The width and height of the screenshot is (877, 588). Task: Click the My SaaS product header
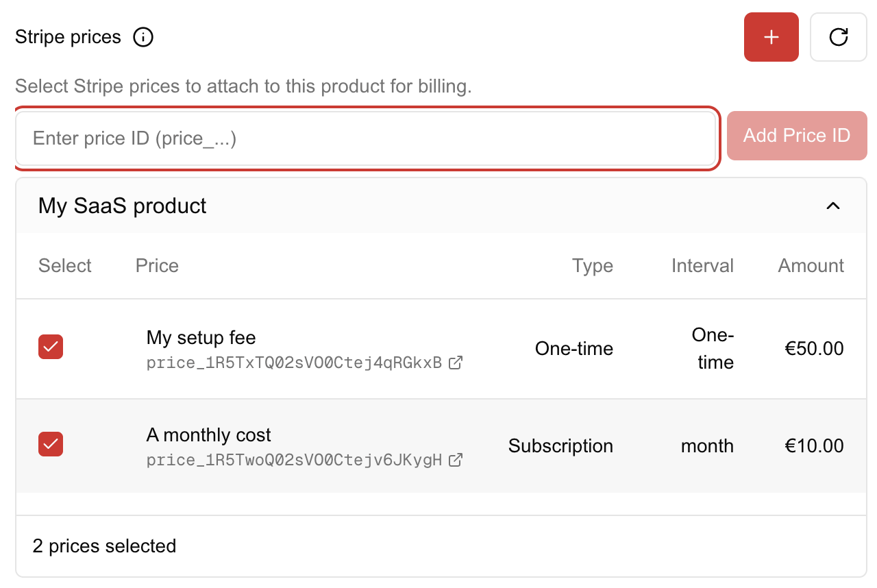pos(123,206)
